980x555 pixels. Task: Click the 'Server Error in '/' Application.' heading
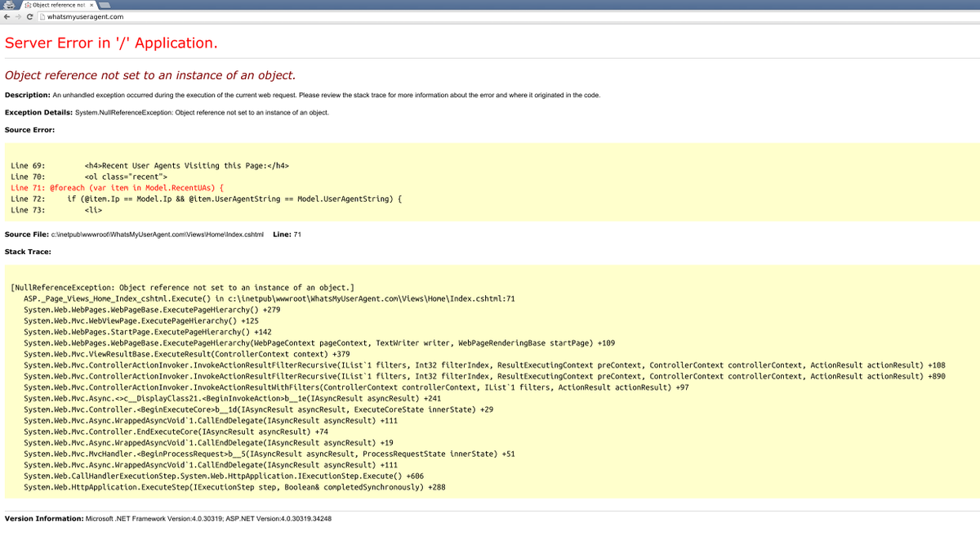111,43
